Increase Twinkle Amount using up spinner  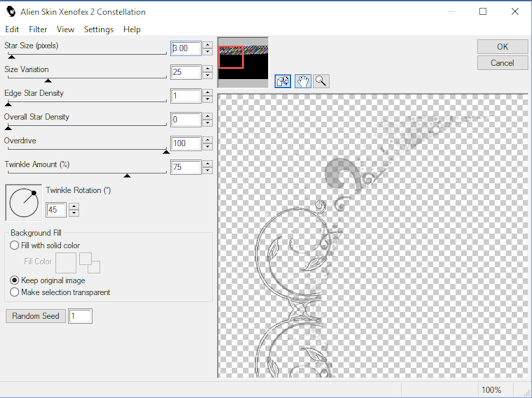tap(208, 164)
